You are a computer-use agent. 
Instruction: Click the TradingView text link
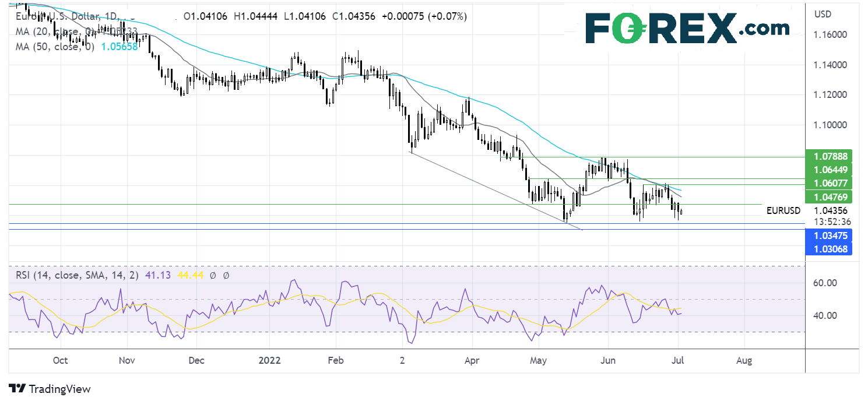59,389
